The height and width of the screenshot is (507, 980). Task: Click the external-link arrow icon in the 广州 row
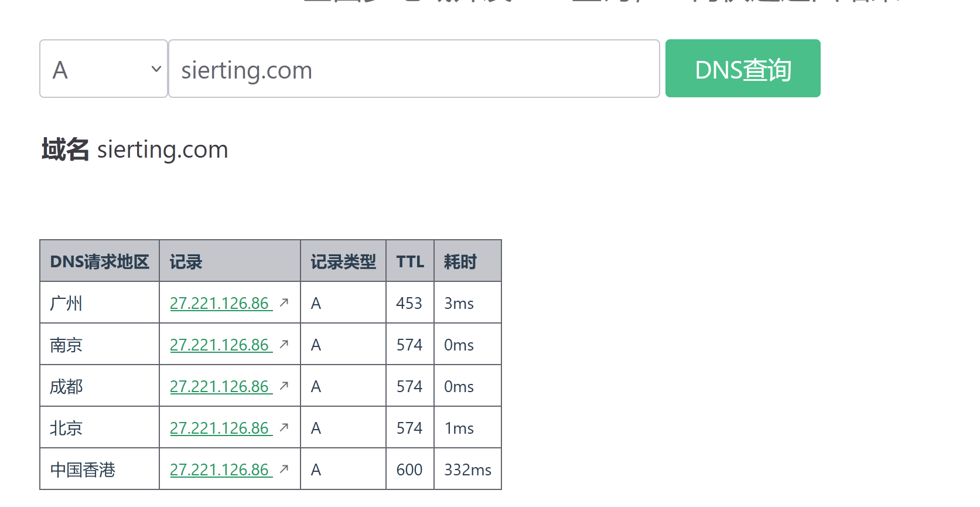tap(284, 302)
